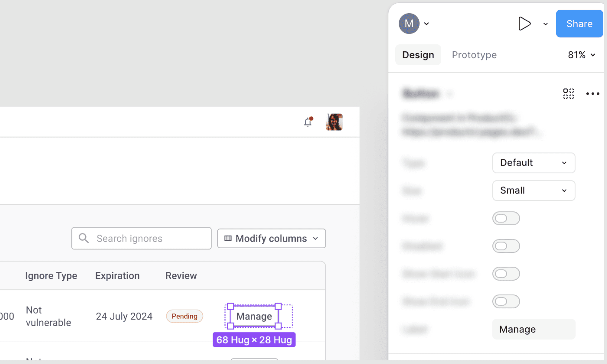Open the dropdown arrow beside M avatar

pyautogui.click(x=427, y=24)
